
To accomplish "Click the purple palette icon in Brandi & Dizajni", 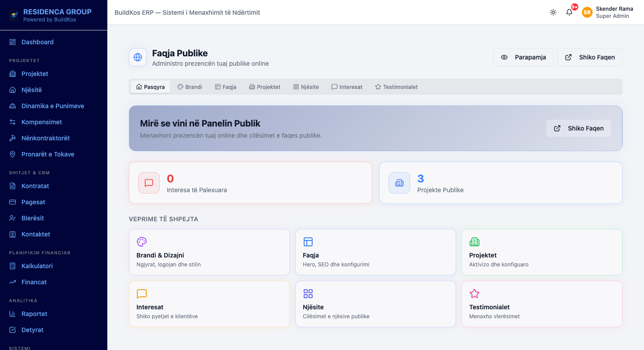I will click(x=142, y=242).
